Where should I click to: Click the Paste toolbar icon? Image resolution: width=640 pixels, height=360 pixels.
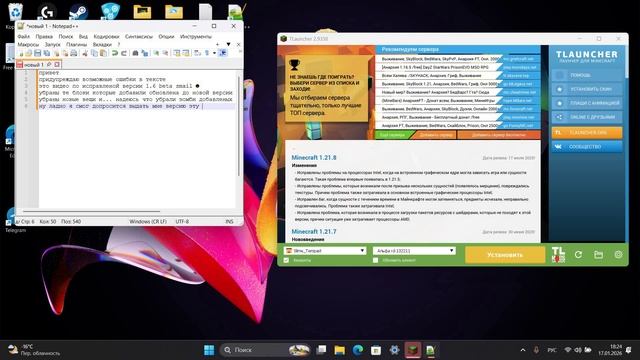pos(104,53)
